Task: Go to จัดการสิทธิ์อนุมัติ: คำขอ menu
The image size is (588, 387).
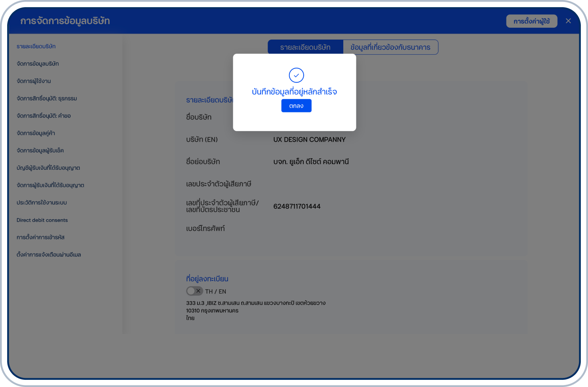Action: pos(44,116)
